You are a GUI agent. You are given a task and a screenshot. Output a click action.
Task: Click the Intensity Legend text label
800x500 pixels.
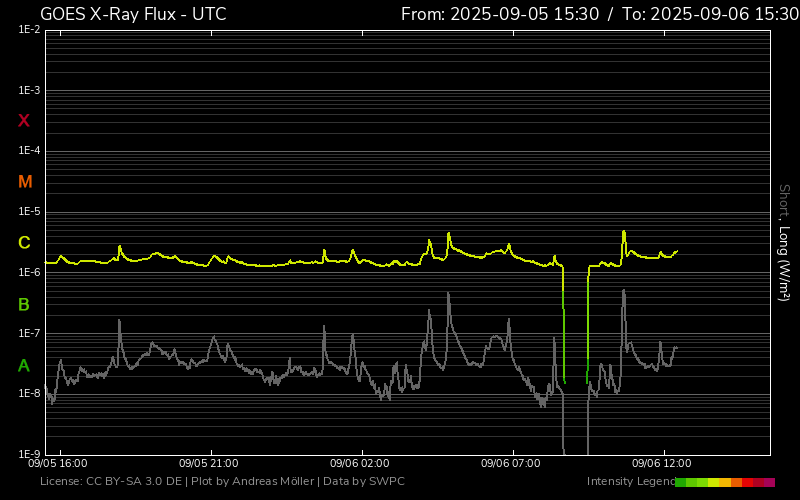628,482
